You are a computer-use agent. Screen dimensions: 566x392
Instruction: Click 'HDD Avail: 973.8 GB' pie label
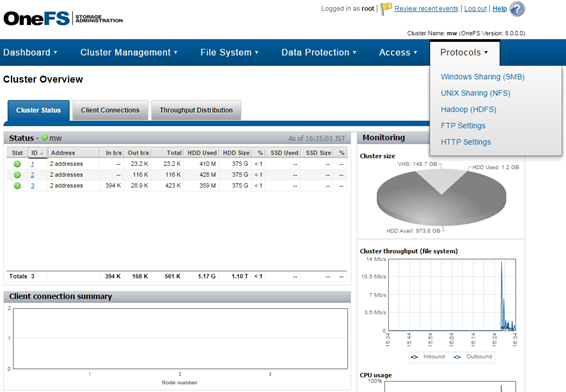[x=413, y=231]
